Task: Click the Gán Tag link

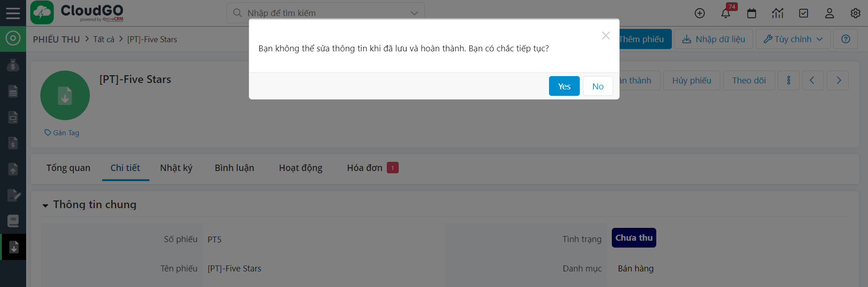Action: point(62,133)
